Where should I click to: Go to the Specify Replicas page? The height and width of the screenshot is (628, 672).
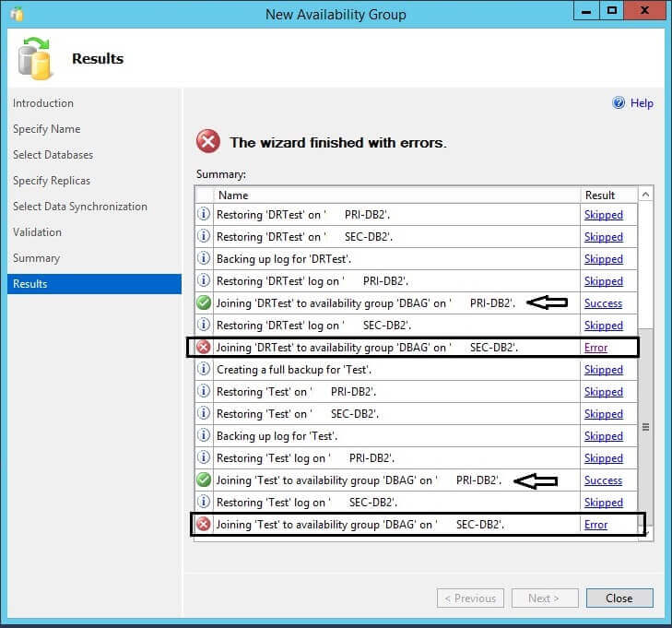[x=52, y=181]
